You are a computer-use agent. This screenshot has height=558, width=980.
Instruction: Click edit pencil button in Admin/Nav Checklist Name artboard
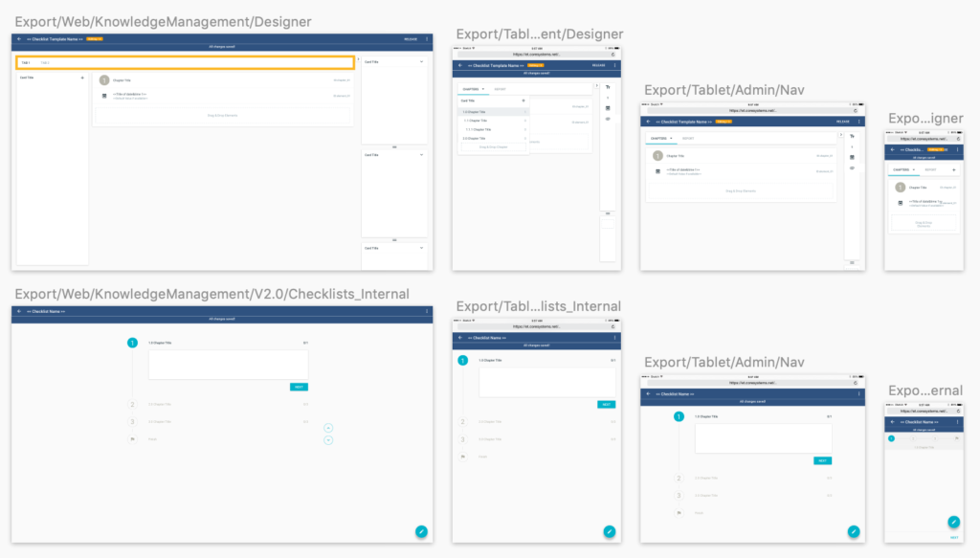(x=853, y=532)
